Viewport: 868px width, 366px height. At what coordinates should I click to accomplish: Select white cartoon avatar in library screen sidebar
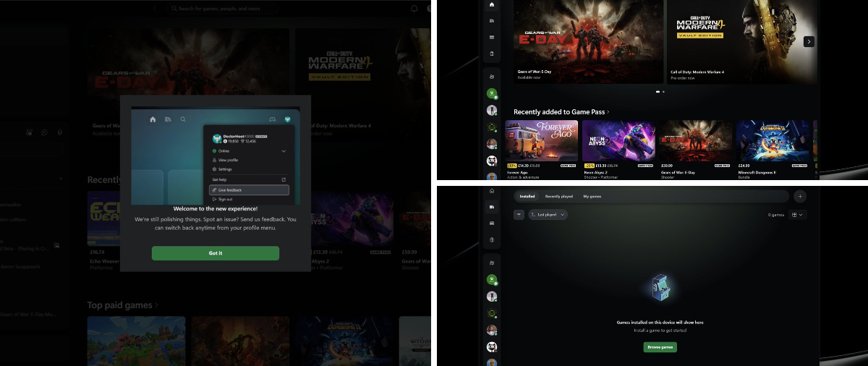pyautogui.click(x=492, y=346)
